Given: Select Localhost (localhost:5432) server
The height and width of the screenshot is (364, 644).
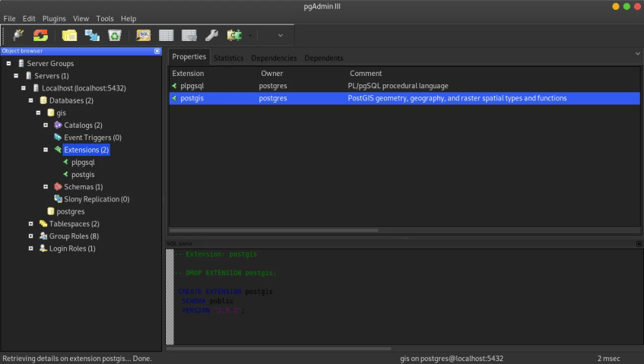Looking at the screenshot, I should pyautogui.click(x=84, y=88).
